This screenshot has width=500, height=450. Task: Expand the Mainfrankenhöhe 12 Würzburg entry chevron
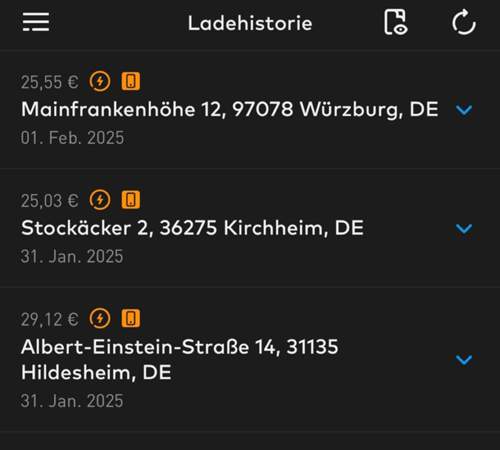coord(464,110)
